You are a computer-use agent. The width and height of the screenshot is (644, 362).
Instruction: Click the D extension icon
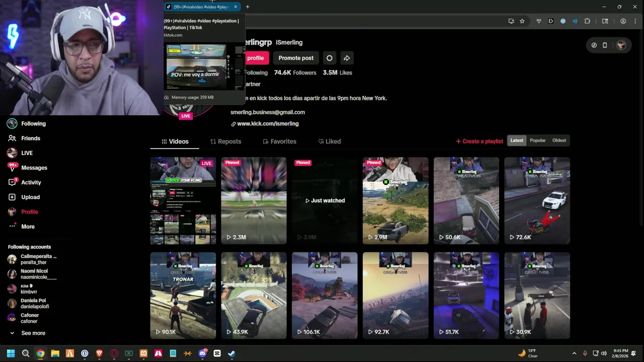coord(551,21)
